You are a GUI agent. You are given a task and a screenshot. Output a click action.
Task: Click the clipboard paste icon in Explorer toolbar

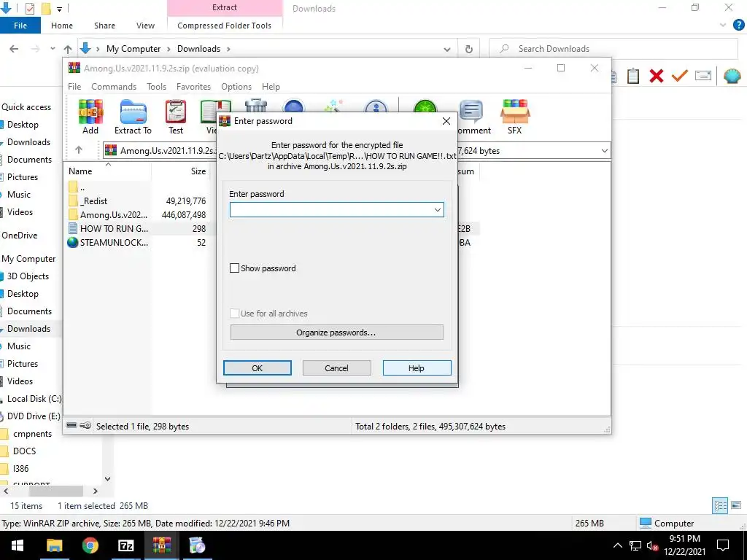(x=633, y=76)
